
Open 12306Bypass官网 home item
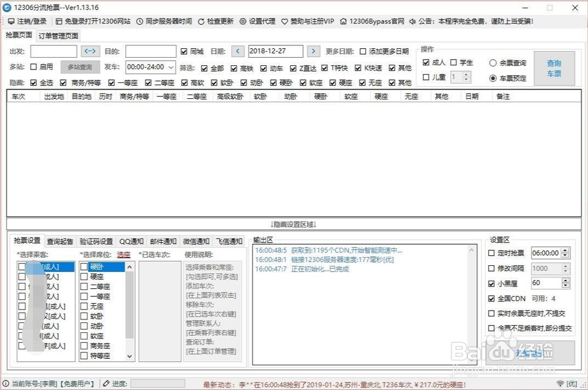(372, 21)
